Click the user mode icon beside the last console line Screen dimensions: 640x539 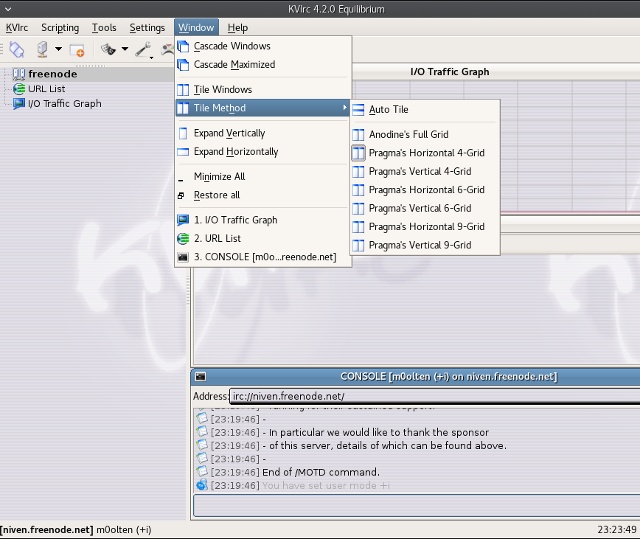(x=202, y=485)
